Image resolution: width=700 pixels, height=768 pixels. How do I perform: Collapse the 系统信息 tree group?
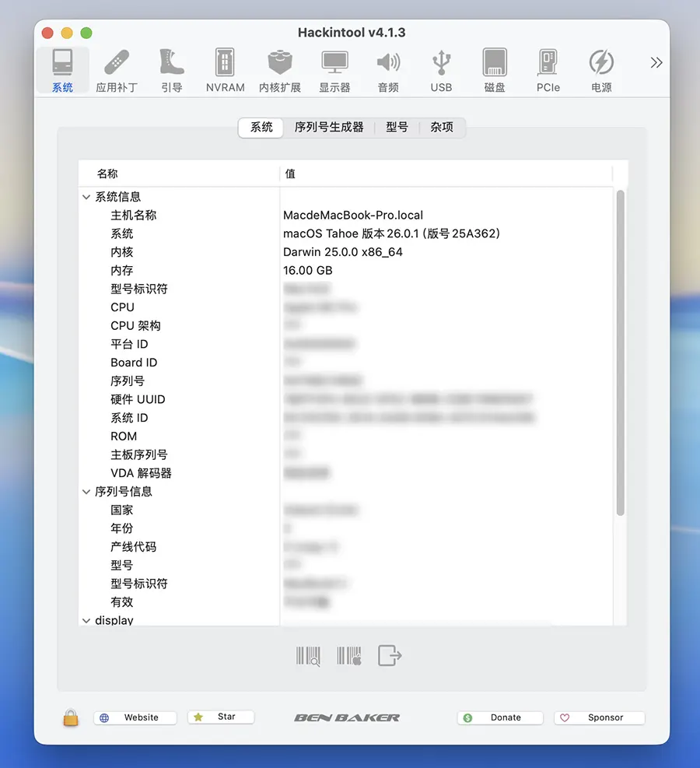[x=86, y=198]
